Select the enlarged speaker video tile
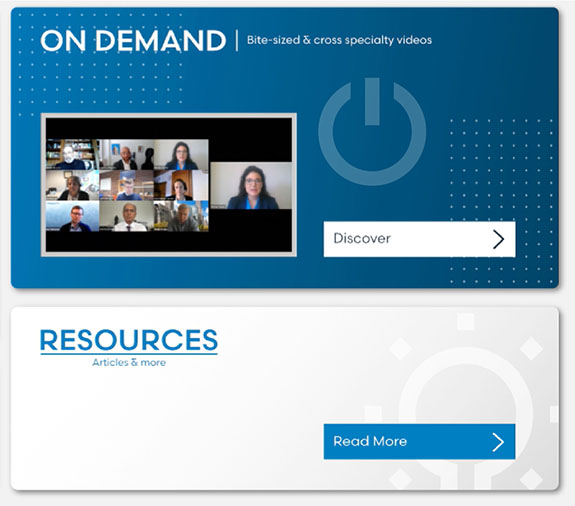This screenshot has height=506, width=575. click(251, 186)
